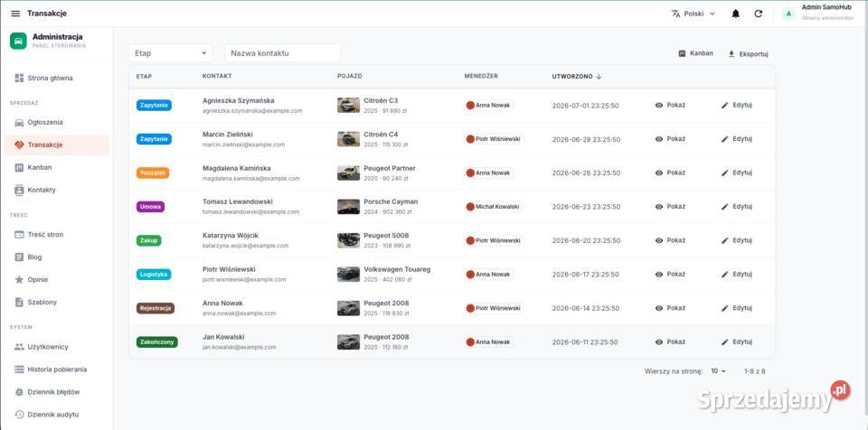This screenshot has height=430, width=868.
Task: Show the Volkswagen Touareg transaction
Action: coord(670,274)
